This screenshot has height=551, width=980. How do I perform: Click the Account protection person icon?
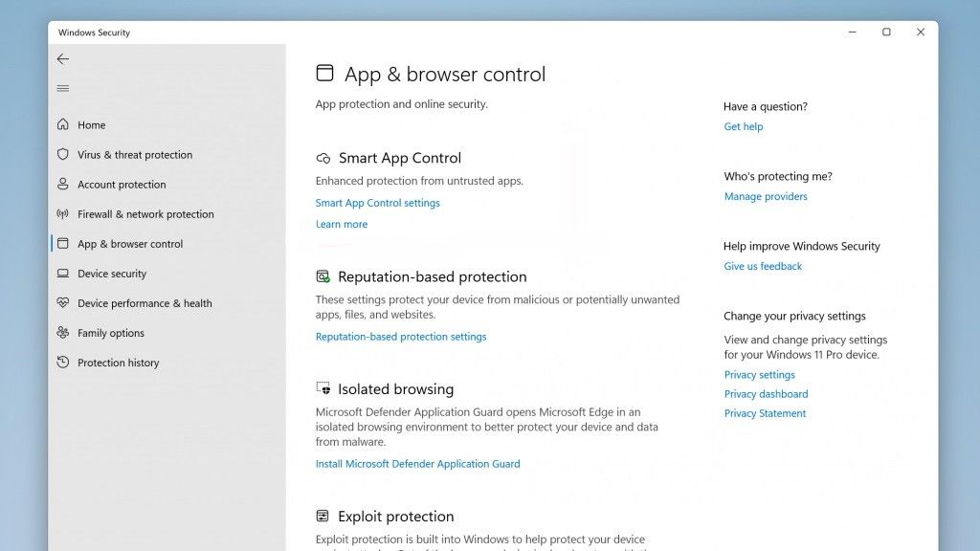(x=63, y=185)
